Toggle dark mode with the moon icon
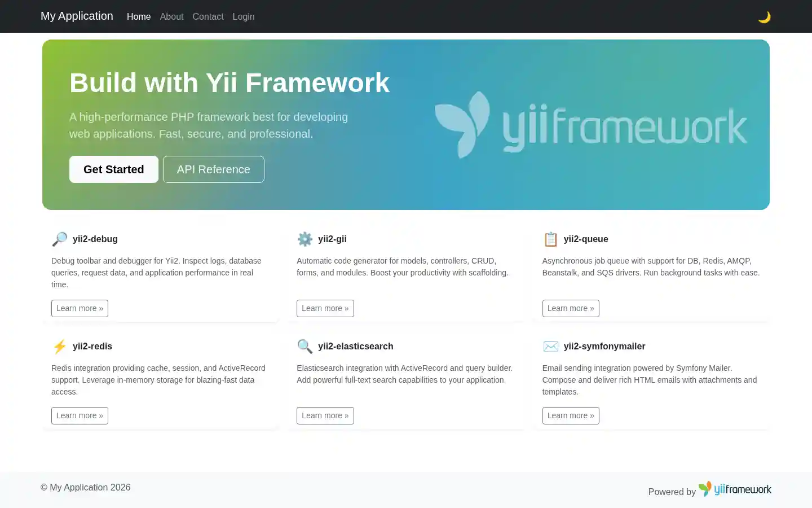The image size is (812, 508). [x=764, y=17]
